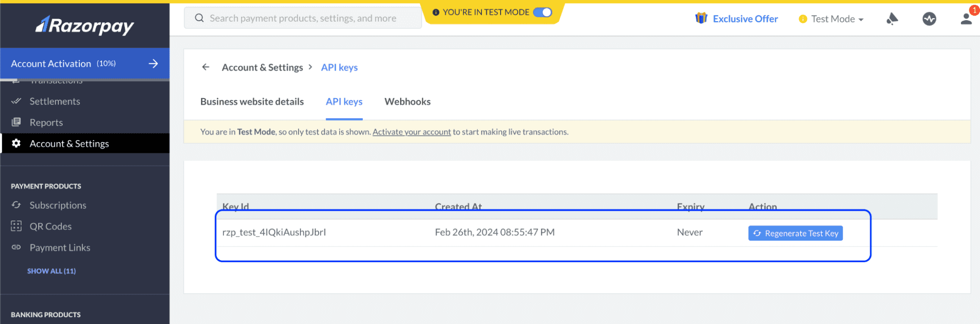This screenshot has height=324, width=980.
Task: Click the search payment products field
Action: pos(302,18)
